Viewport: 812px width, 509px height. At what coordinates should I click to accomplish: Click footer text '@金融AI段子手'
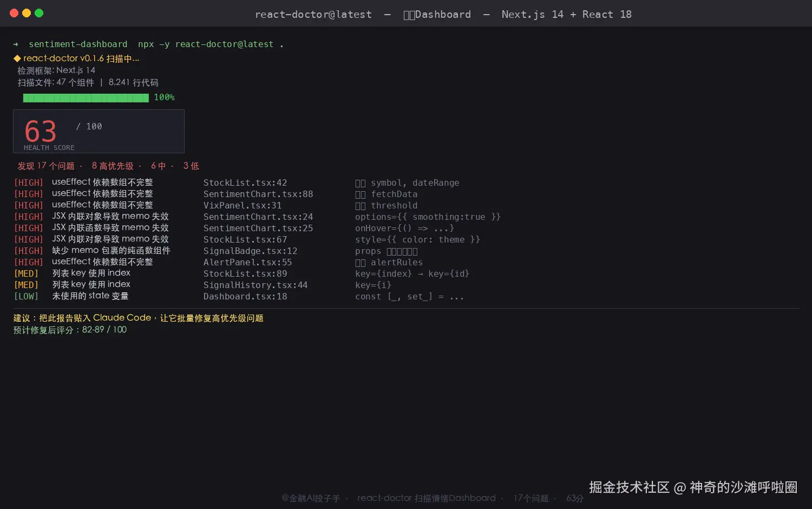coord(311,498)
